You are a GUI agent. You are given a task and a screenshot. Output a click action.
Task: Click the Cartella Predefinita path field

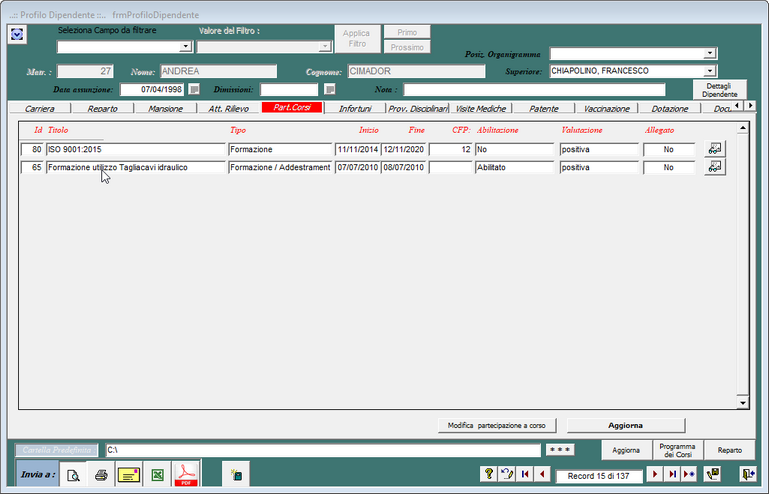[323, 450]
